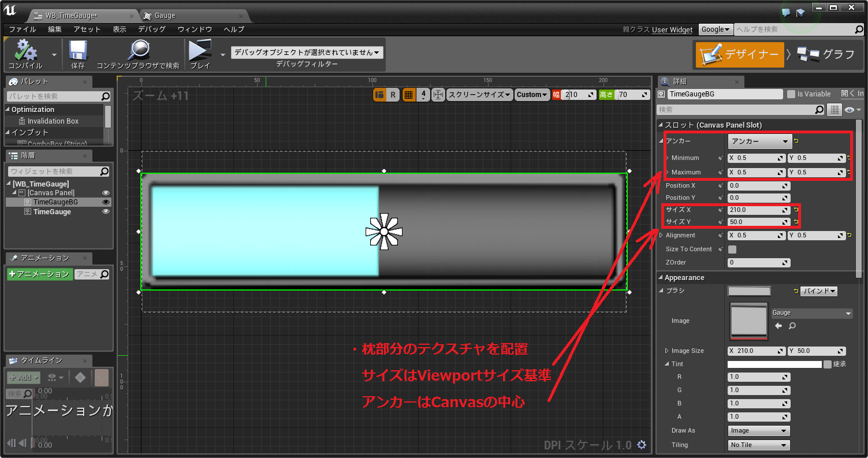Image resolution: width=868 pixels, height=458 pixels.
Task: Enable the Size To Content checkbox
Action: tap(732, 250)
